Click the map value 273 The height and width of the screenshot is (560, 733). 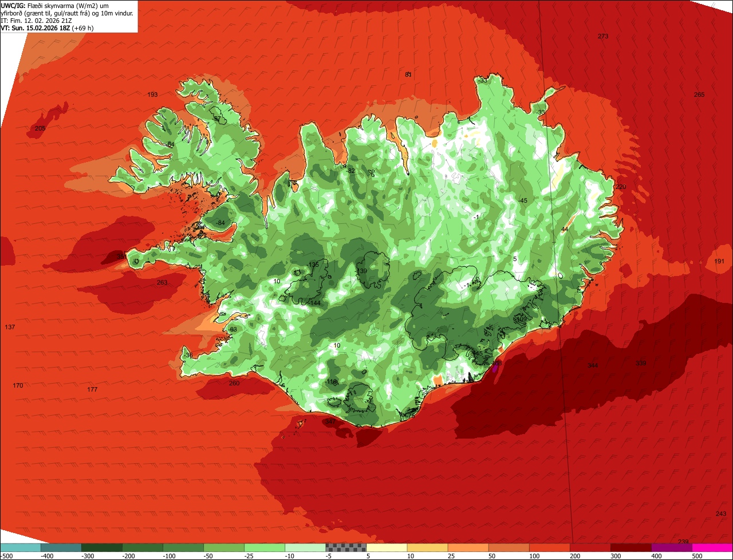point(603,36)
